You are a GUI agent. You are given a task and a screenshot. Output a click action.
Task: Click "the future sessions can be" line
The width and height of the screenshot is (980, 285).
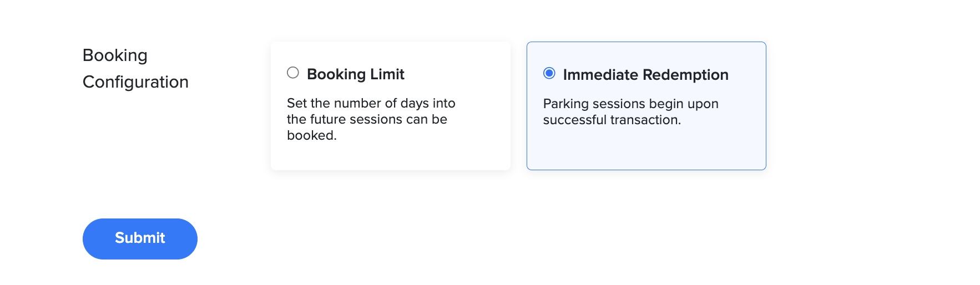click(367, 119)
